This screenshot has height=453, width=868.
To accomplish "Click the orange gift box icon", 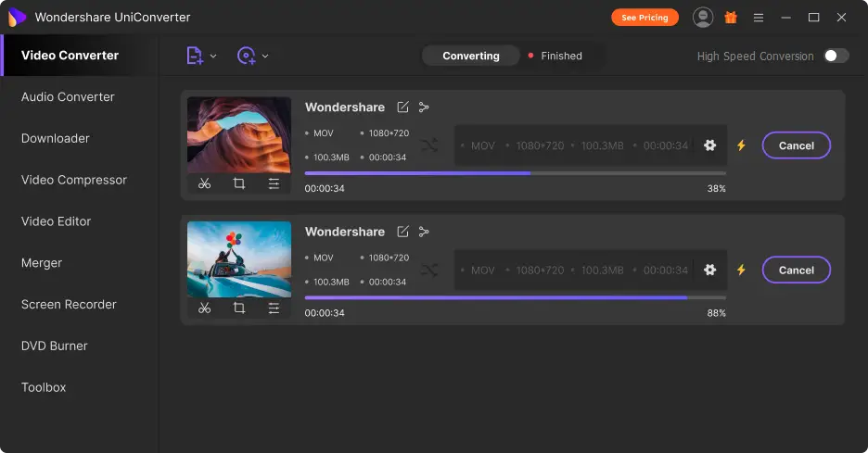I will click(x=731, y=18).
